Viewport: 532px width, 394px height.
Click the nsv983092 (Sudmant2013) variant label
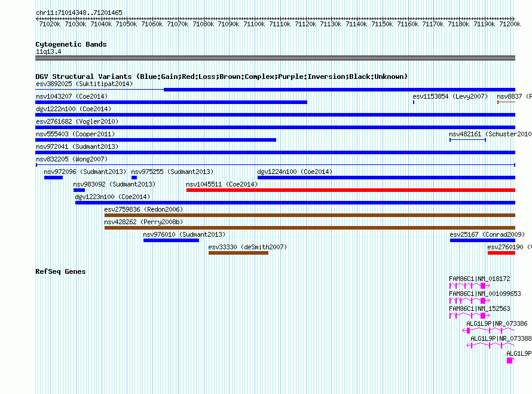pyautogui.click(x=114, y=184)
